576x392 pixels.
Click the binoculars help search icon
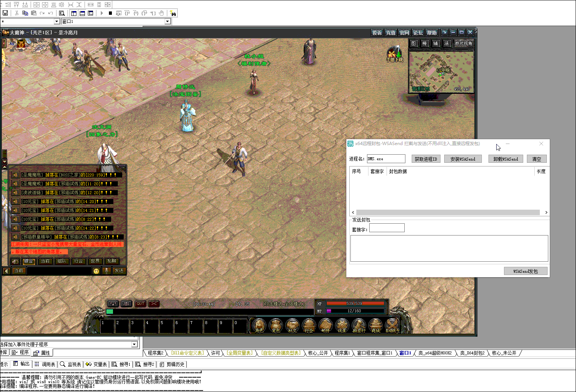coord(173,13)
